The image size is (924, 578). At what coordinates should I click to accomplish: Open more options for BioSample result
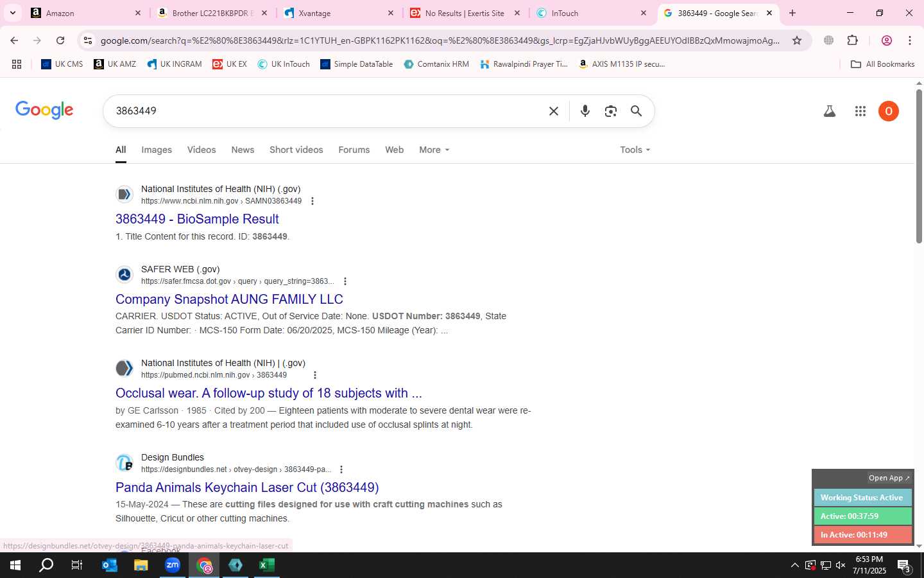coord(312,201)
